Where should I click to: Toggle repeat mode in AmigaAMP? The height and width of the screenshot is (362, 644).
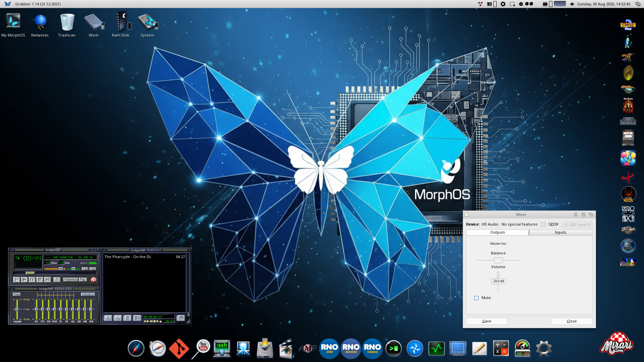83,279
